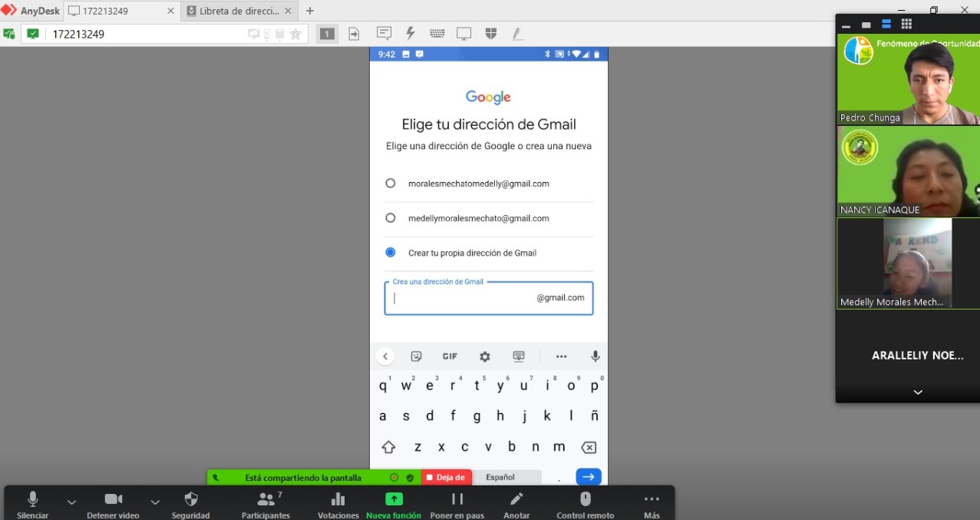980x520 pixels.
Task: Open keyboard settings gear icon
Action: 484,356
